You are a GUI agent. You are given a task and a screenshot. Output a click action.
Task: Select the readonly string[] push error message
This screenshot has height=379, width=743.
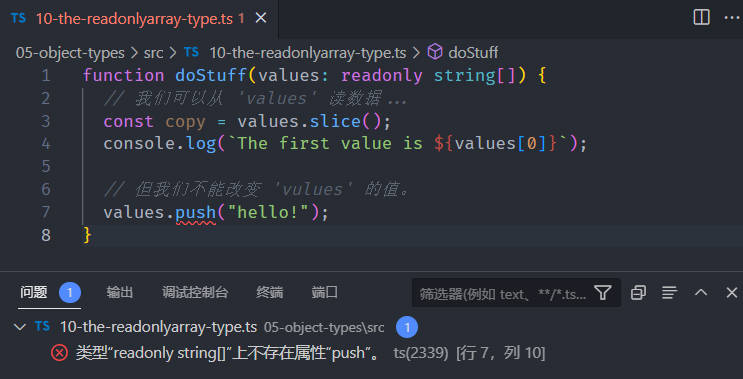click(x=228, y=353)
